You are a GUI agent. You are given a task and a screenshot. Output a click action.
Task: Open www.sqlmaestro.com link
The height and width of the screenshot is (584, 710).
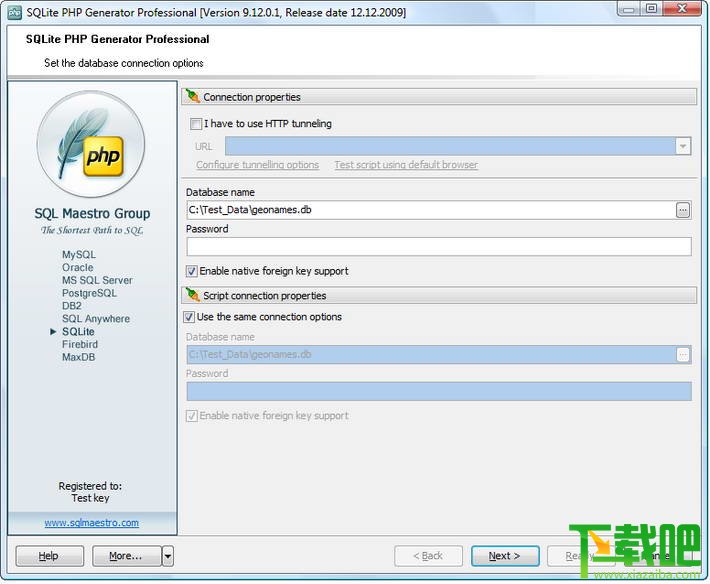91,523
